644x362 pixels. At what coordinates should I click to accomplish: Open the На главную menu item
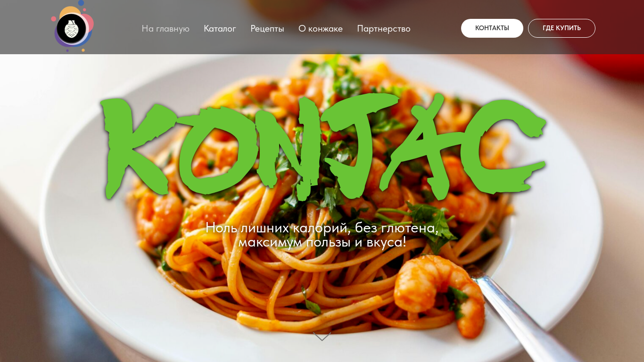point(165,28)
